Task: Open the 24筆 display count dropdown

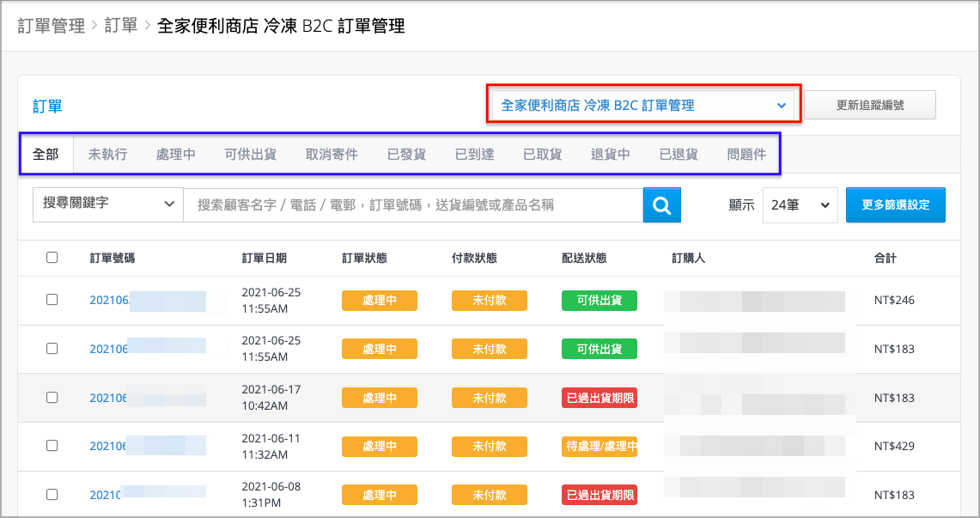Action: point(800,205)
